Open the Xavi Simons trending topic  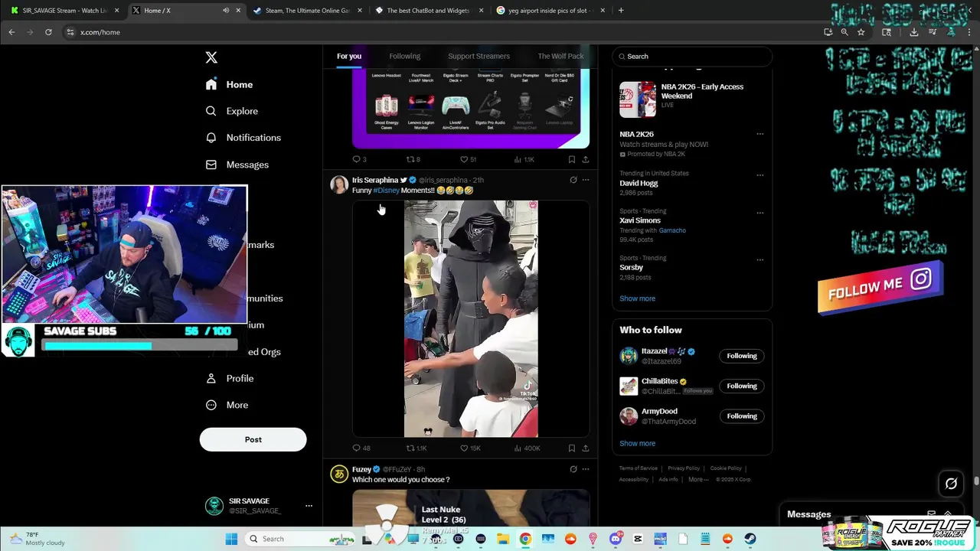point(640,220)
